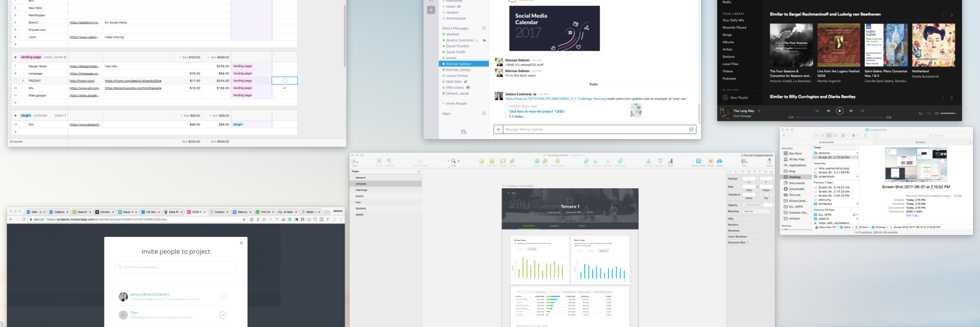Click Show Layout icon in Sketch

click(x=698, y=161)
